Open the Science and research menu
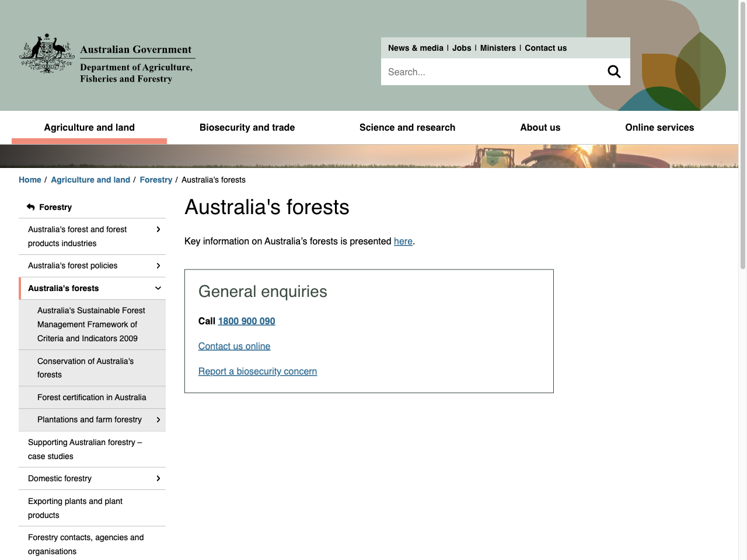Image resolution: width=747 pixels, height=560 pixels. point(407,127)
